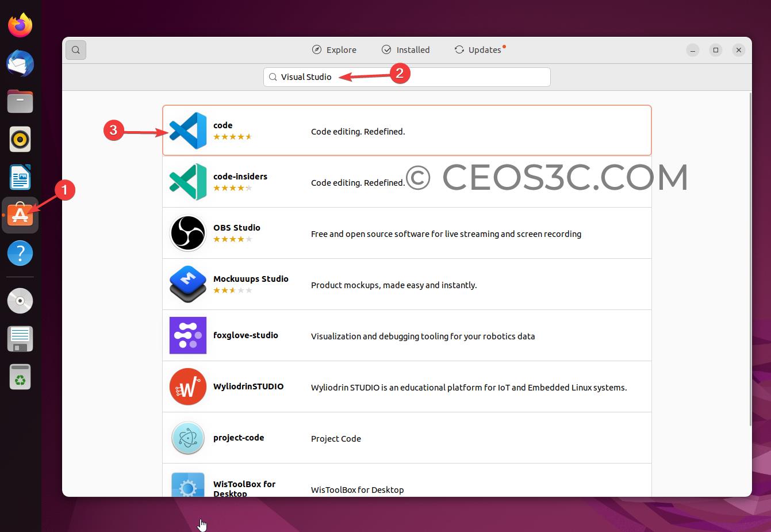Select the 'Mockuuups Studio' result name

[x=251, y=279]
